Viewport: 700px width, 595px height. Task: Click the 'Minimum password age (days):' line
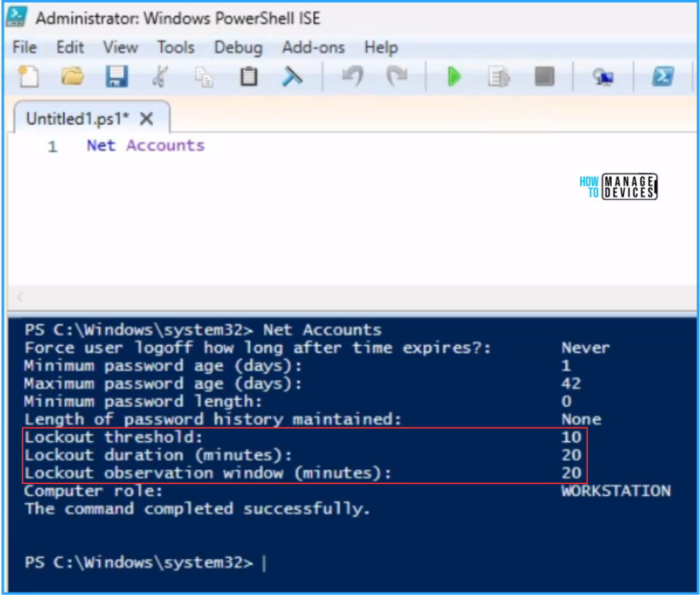pyautogui.click(x=163, y=366)
